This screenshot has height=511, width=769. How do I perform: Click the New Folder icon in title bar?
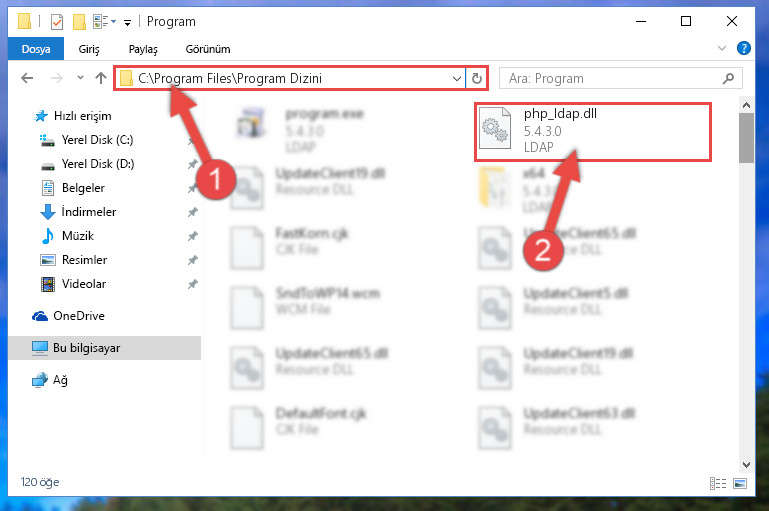(x=79, y=22)
